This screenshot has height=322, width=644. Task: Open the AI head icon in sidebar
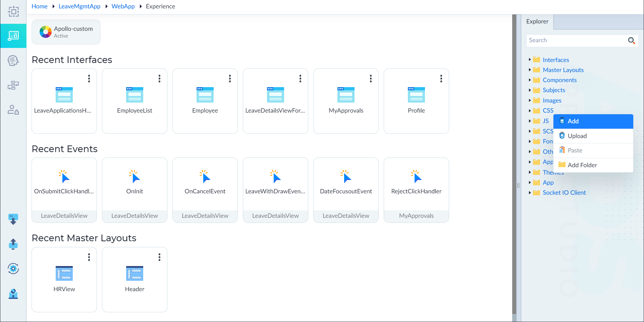click(13, 61)
